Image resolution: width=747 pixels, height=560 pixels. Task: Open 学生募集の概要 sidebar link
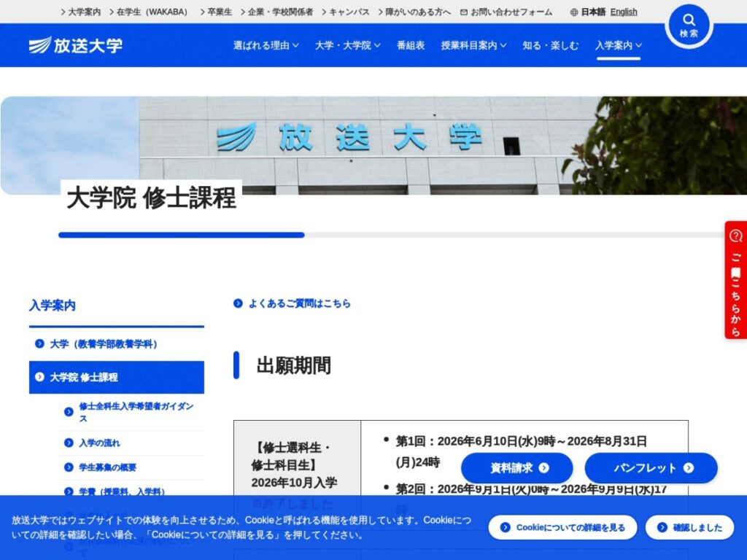pyautogui.click(x=131, y=467)
